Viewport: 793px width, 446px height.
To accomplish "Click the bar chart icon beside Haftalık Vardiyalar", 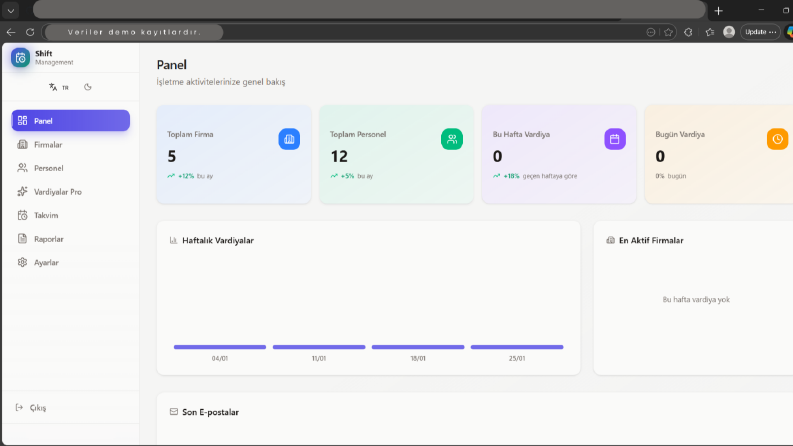I will click(x=173, y=240).
